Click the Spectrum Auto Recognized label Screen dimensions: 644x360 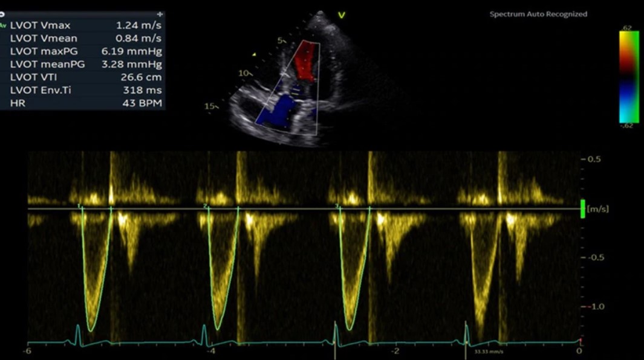538,14
